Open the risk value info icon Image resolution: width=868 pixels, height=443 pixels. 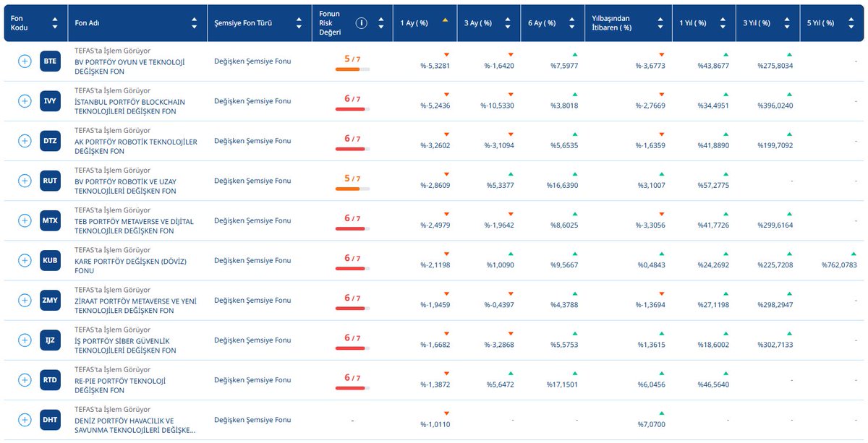coord(362,23)
